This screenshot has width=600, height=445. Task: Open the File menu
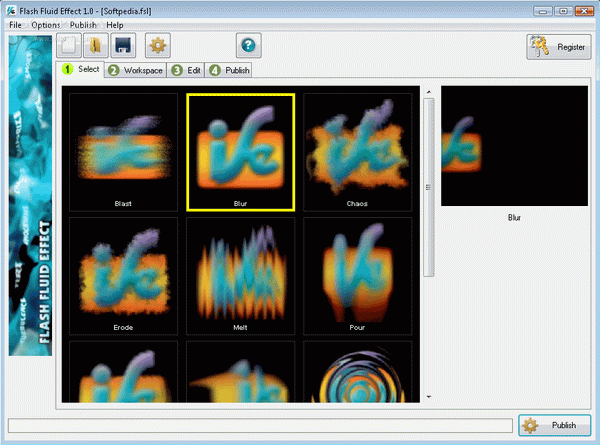(15, 25)
